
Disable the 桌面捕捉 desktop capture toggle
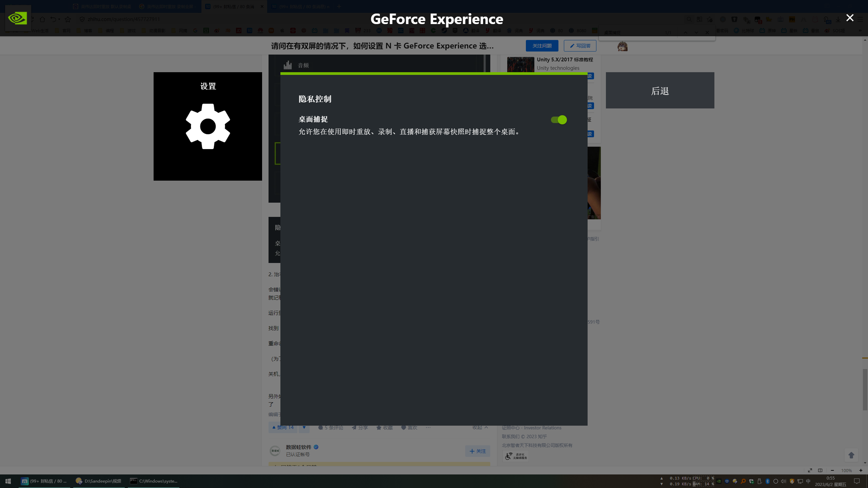559,120
